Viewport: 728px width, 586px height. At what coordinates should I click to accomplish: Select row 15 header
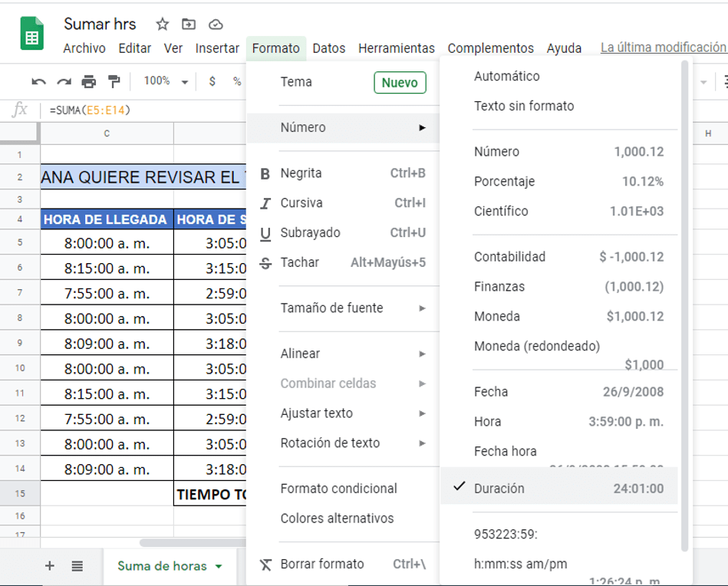tap(20, 494)
